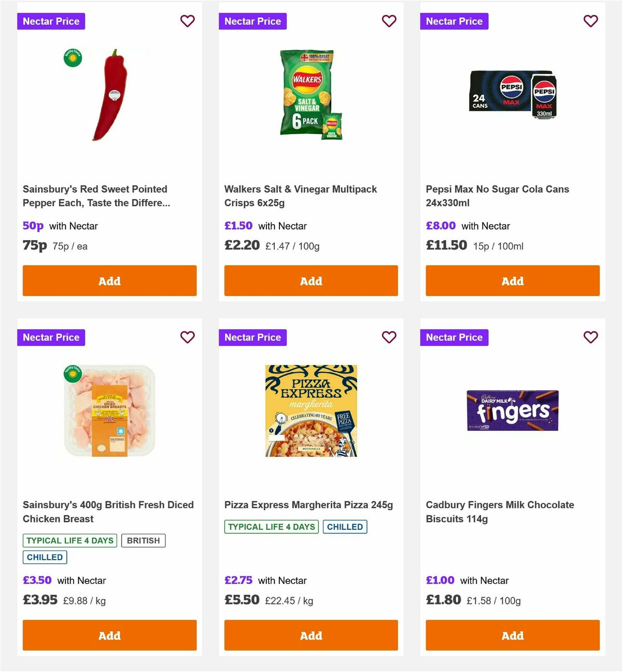Viewport: 622px width, 672px height.
Task: Select the Healthy Choice badge on the pepper image
Action: [x=72, y=58]
